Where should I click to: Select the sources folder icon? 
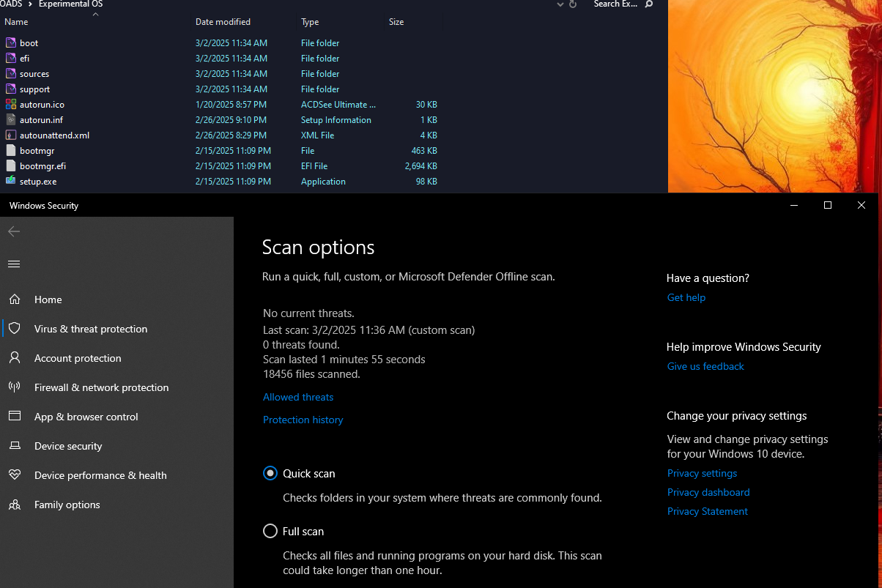pos(10,74)
